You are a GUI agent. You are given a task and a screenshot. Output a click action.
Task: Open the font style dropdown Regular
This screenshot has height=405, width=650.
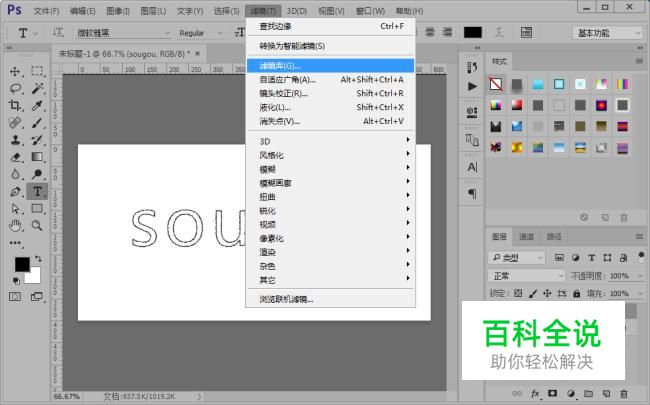[201, 33]
